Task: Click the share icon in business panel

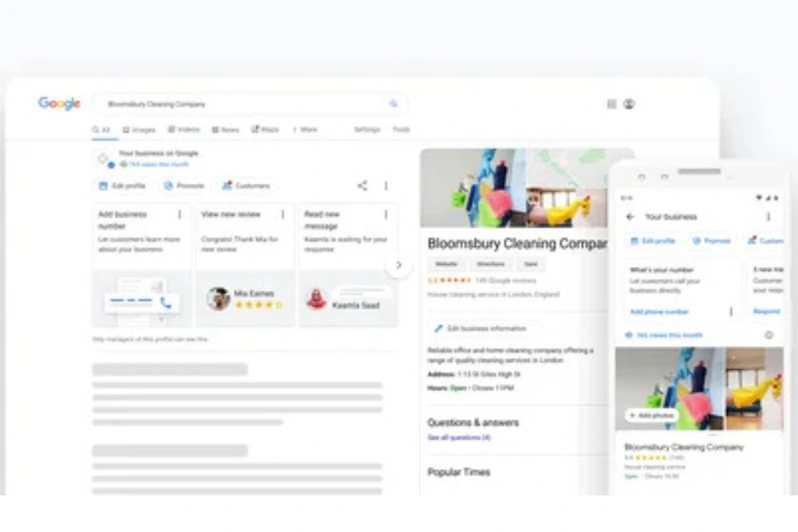Action: [x=362, y=185]
